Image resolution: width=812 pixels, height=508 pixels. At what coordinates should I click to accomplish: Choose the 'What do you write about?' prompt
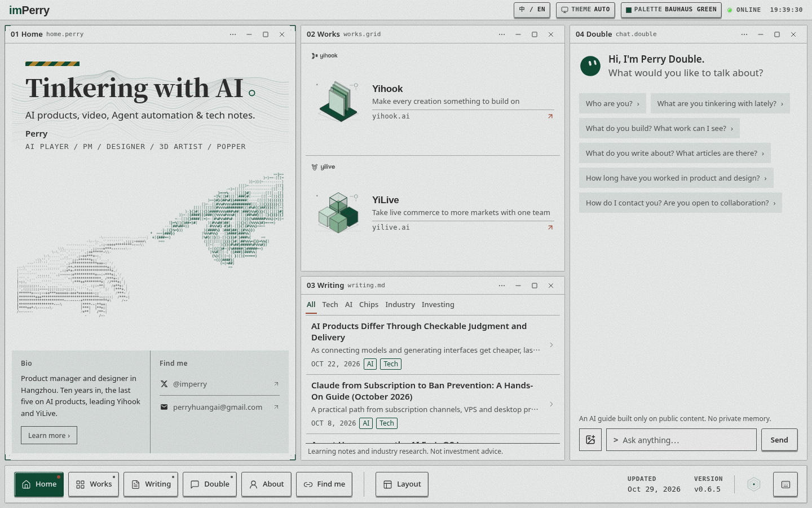(x=675, y=153)
